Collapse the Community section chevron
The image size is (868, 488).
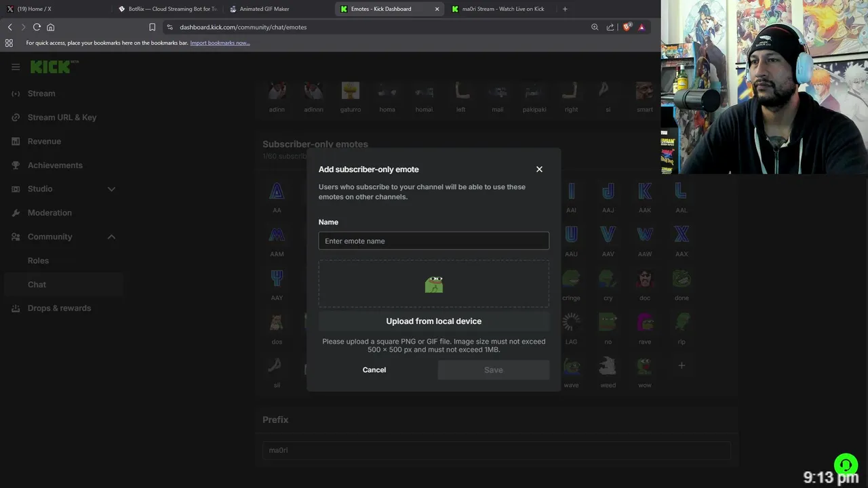pyautogui.click(x=112, y=237)
